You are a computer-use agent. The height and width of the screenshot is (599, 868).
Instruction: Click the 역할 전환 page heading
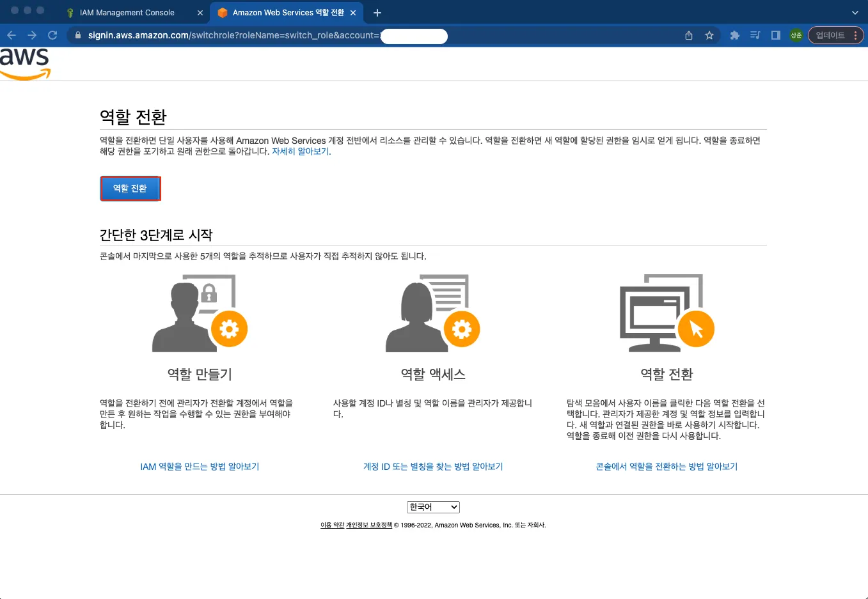pos(133,117)
